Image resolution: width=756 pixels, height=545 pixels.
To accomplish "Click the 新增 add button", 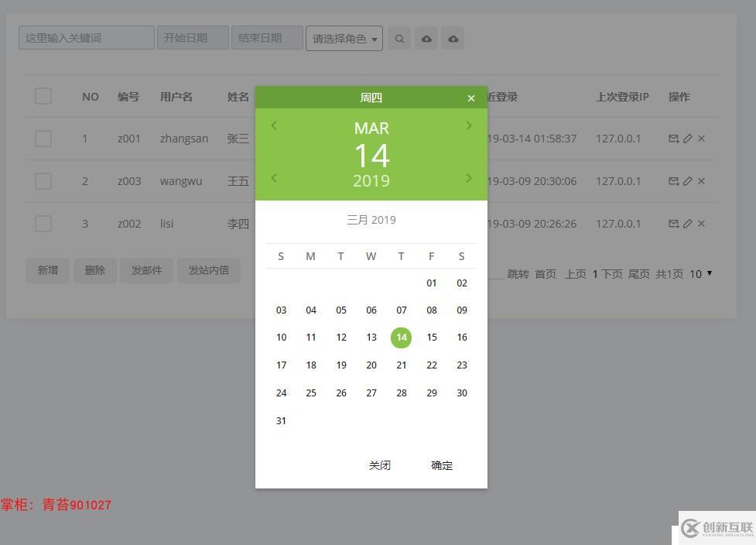I will 48,271.
